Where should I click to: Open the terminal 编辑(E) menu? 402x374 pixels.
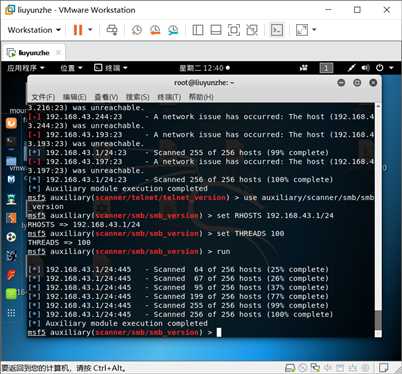click(x=75, y=97)
